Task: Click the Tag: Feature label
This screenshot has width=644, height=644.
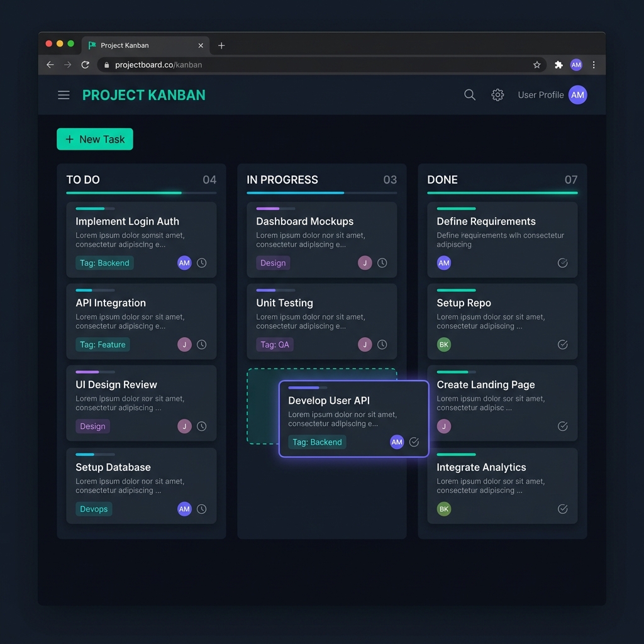Action: click(x=103, y=345)
